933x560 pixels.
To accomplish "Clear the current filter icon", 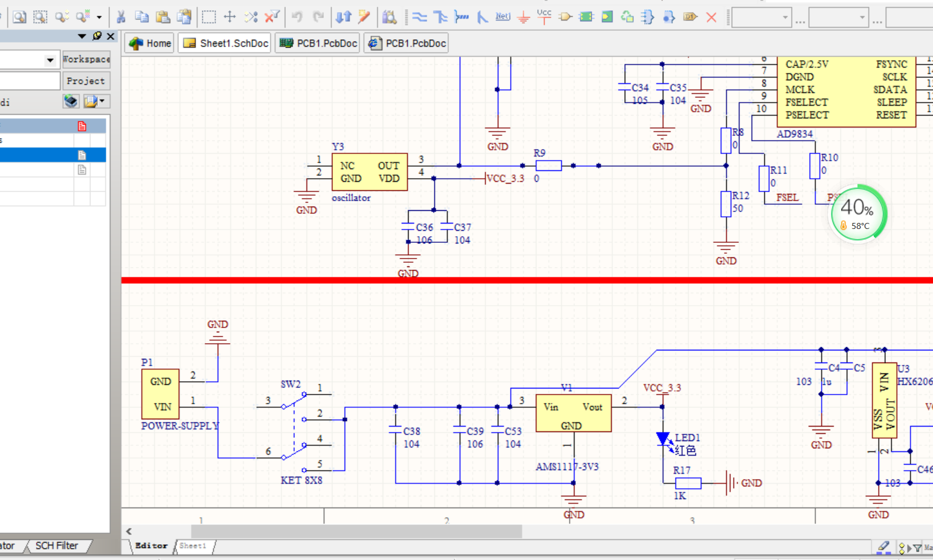I will pos(272,17).
